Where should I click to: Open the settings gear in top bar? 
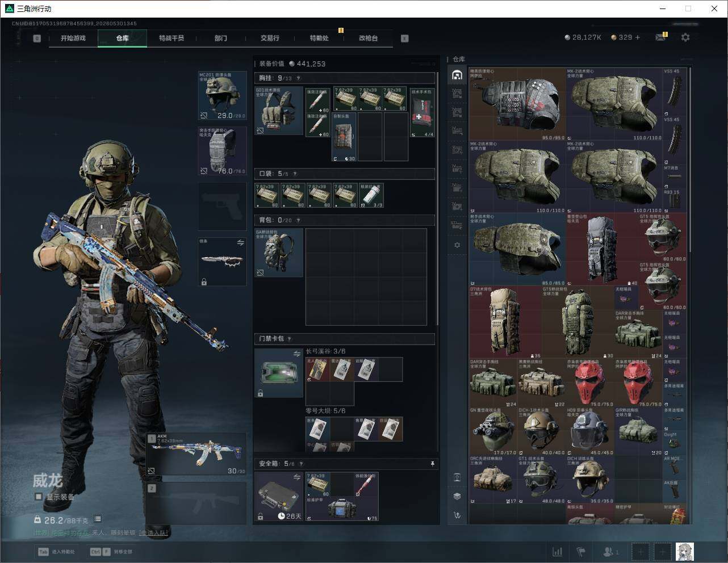[x=685, y=37]
